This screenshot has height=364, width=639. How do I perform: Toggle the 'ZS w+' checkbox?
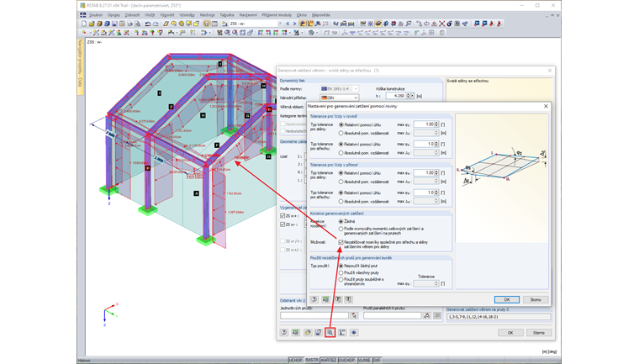283,216
